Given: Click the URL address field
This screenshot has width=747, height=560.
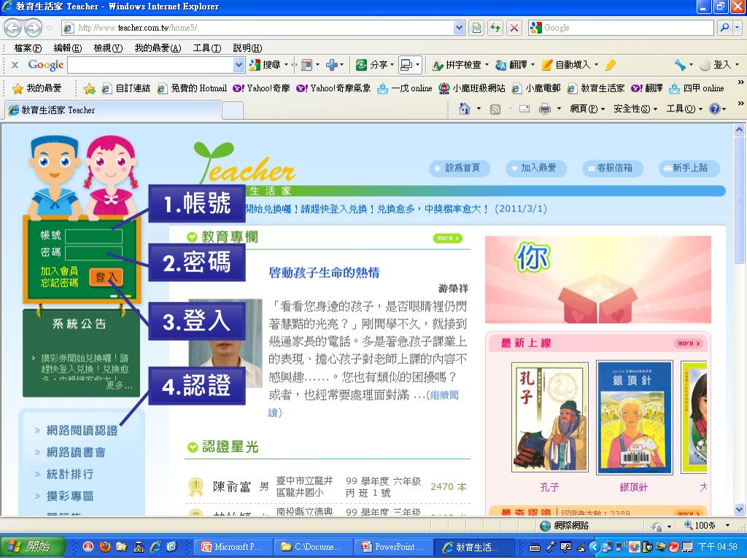Looking at the screenshot, I should [x=264, y=28].
